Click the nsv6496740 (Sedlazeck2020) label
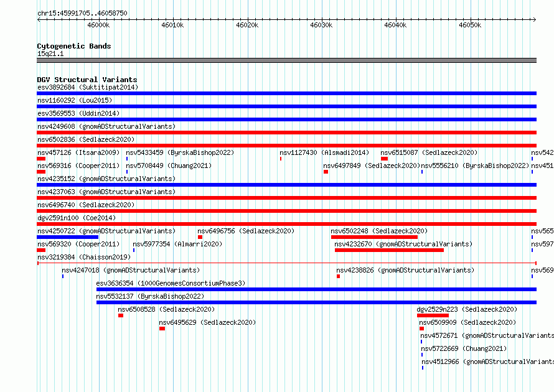This screenshot has height=392, width=554. 86,205
